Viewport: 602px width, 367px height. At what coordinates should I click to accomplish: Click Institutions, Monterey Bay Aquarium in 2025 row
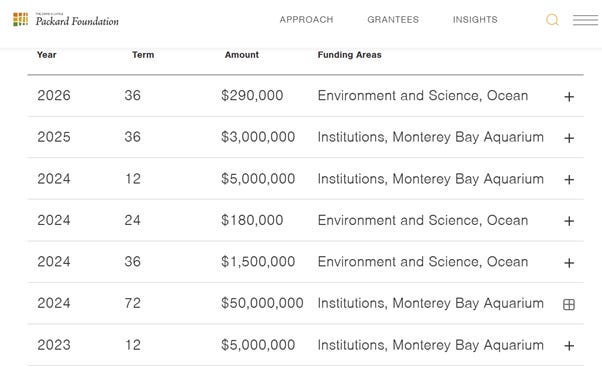tap(430, 137)
